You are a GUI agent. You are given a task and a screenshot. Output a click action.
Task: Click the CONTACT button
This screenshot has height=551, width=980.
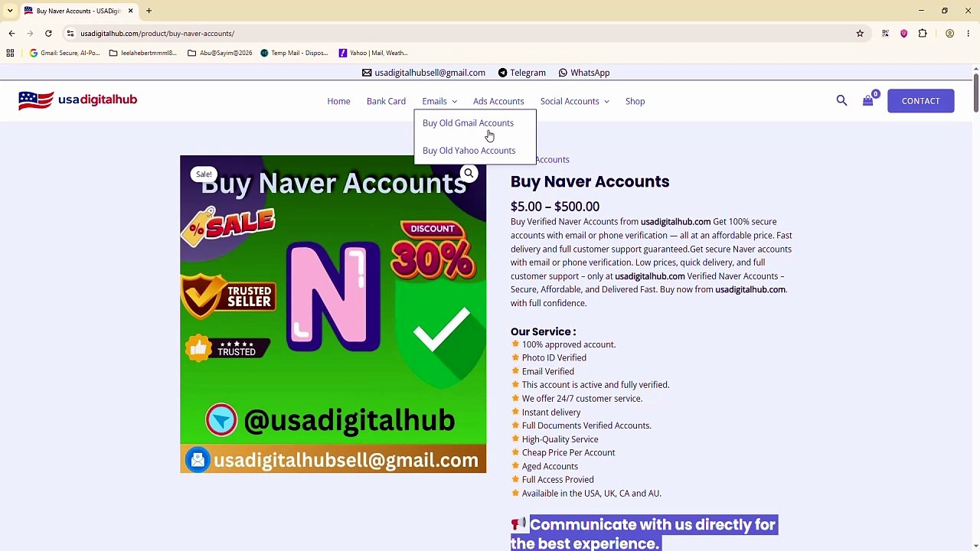920,101
